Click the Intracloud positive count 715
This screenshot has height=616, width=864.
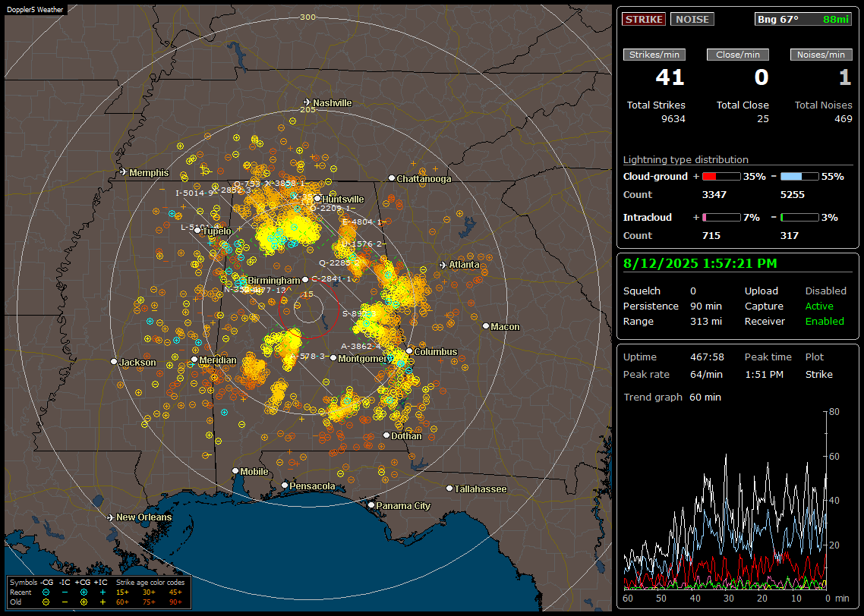pyautogui.click(x=711, y=236)
